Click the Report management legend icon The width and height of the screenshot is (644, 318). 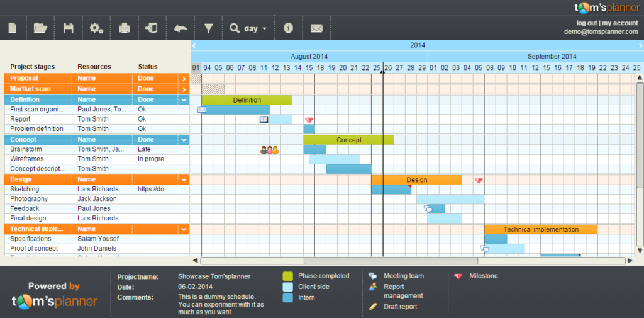click(372, 287)
